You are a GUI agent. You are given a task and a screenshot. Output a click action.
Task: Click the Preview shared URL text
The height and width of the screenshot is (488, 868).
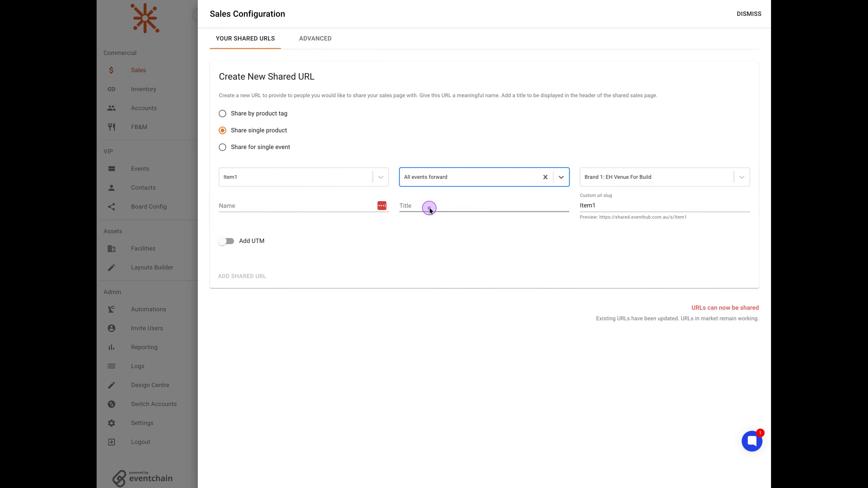click(x=633, y=217)
